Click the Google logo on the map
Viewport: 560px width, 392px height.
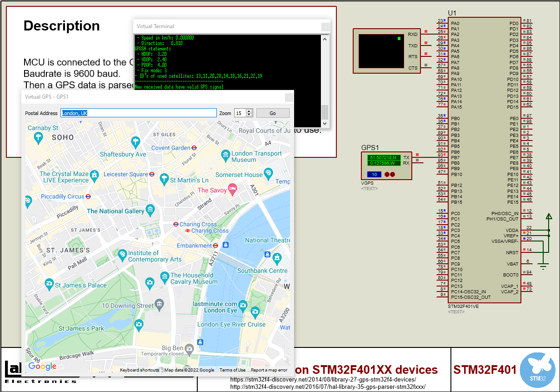pyautogui.click(x=42, y=367)
